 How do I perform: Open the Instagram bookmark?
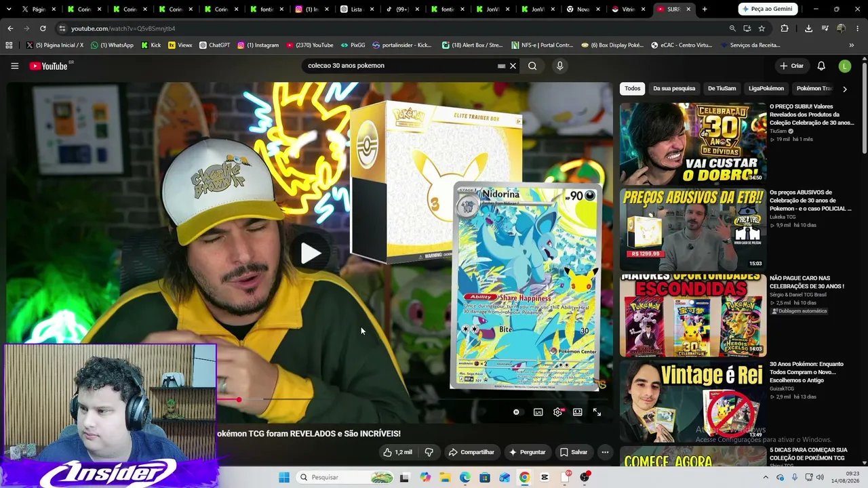[258, 45]
